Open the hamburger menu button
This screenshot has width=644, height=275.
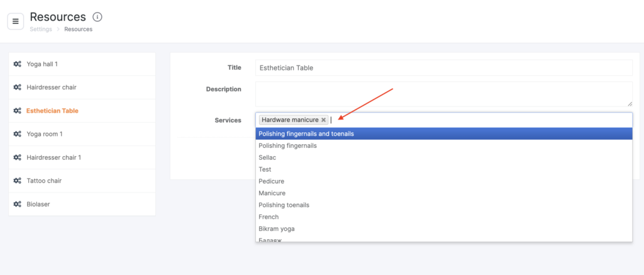pyautogui.click(x=16, y=21)
